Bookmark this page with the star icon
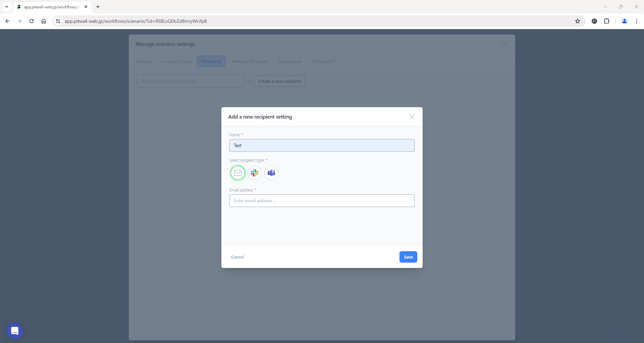Screen dimensions: 644x343 [x=577, y=21]
